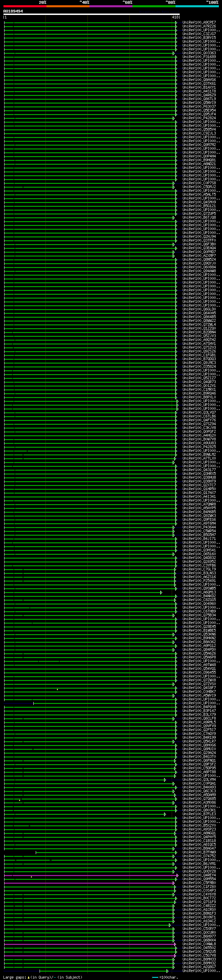Select the UniRef100_C5XRY7 label
This screenshot has height=980, width=222.
pyautogui.click(x=199, y=929)
